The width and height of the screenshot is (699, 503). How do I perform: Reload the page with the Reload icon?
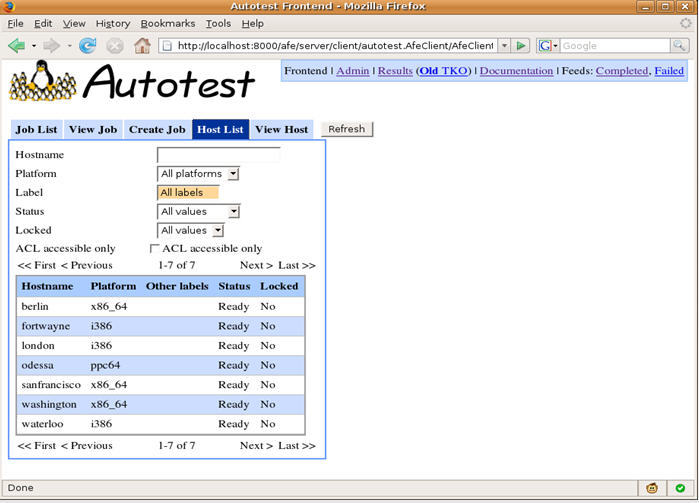click(x=87, y=45)
